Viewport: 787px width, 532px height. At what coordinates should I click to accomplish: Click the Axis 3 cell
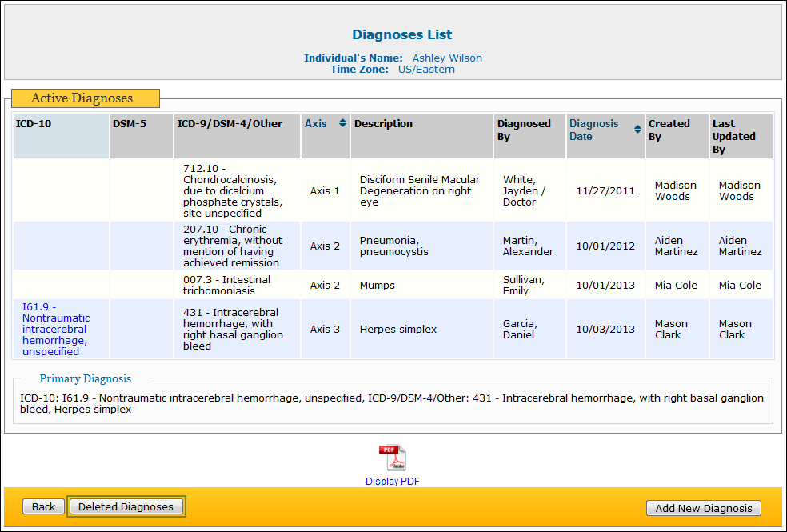[325, 330]
